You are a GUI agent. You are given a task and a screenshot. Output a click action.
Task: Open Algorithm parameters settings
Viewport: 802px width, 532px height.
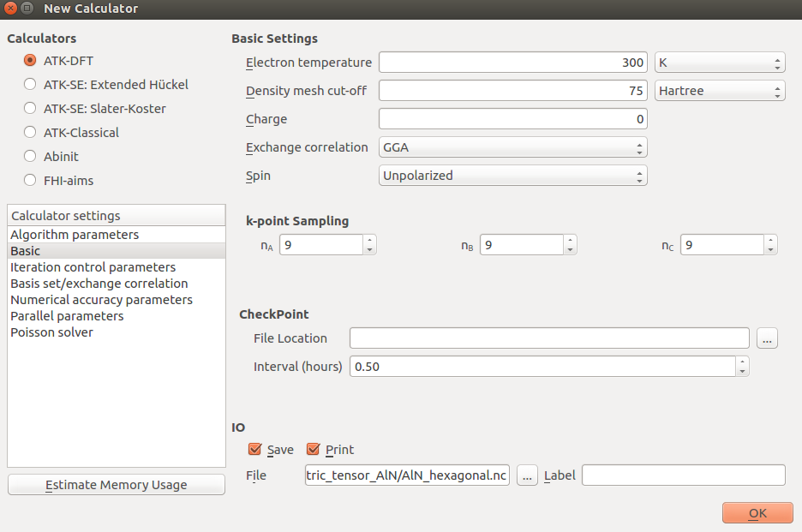(x=117, y=234)
